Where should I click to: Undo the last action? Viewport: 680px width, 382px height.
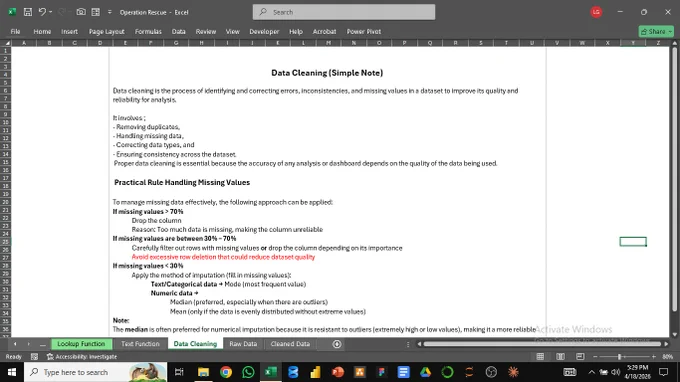pos(42,12)
